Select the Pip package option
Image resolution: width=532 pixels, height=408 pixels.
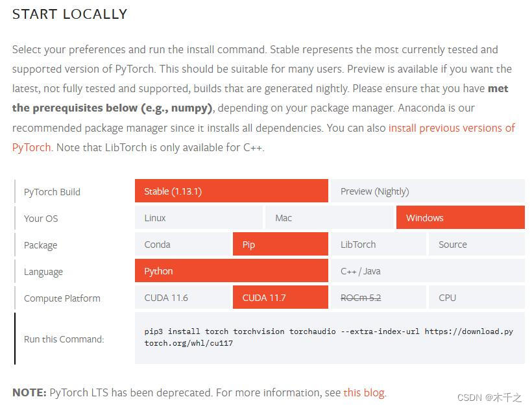(280, 244)
